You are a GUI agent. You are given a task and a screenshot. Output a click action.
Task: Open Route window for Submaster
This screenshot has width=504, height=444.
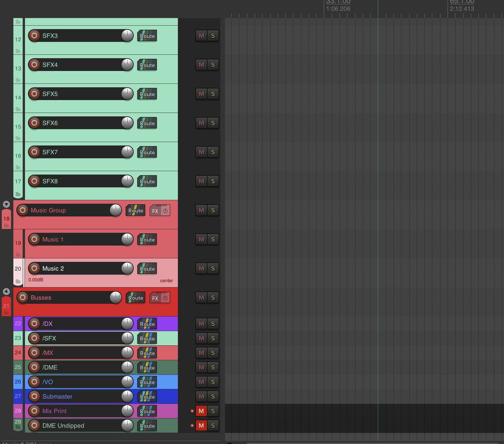[147, 396]
